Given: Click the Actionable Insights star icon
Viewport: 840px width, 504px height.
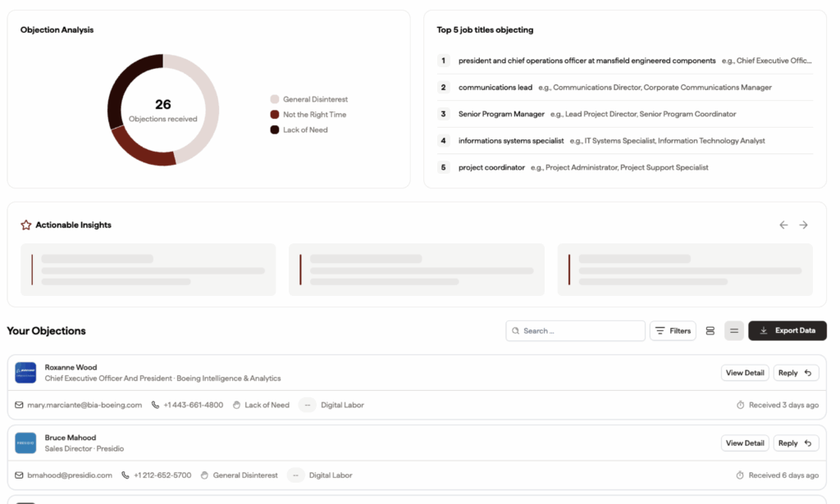Looking at the screenshot, I should pos(25,225).
